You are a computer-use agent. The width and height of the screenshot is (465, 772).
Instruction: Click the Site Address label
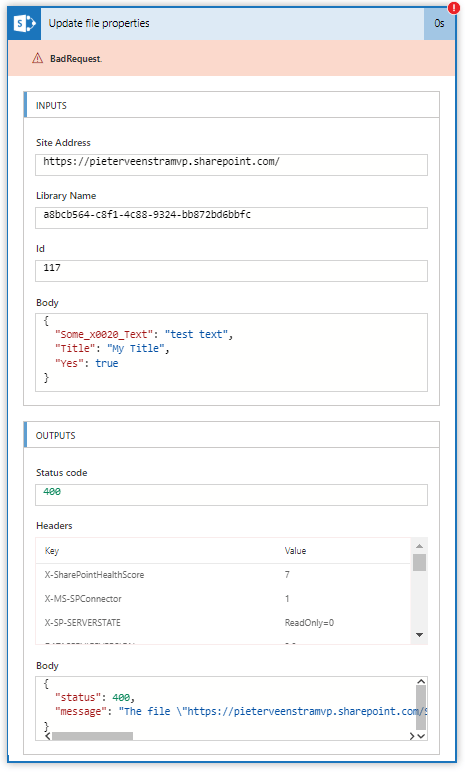[x=63, y=142]
